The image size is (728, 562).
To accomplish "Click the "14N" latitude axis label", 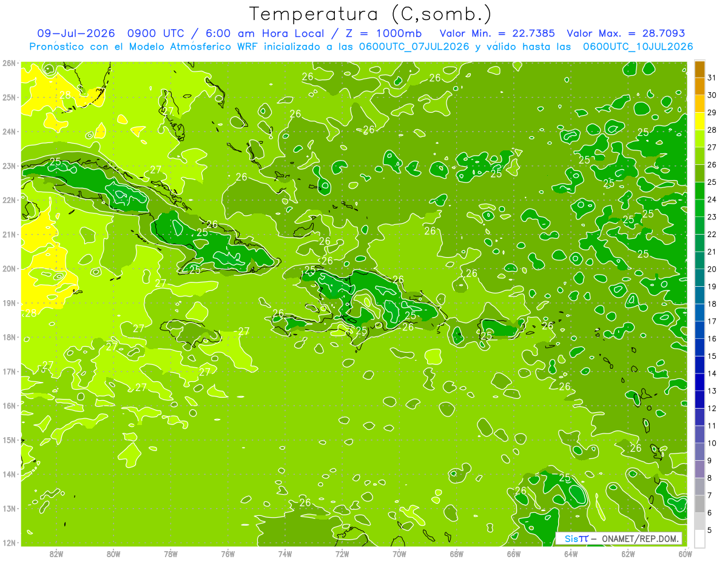I will [x=8, y=474].
